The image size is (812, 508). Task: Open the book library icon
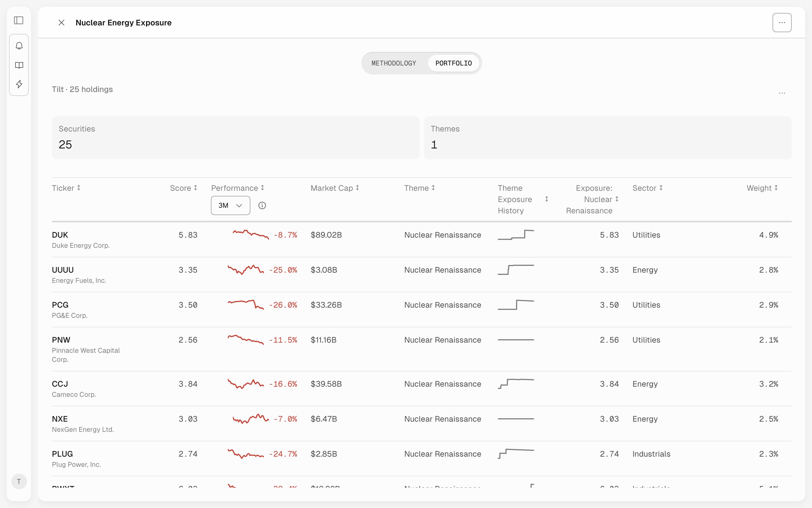[x=19, y=65]
